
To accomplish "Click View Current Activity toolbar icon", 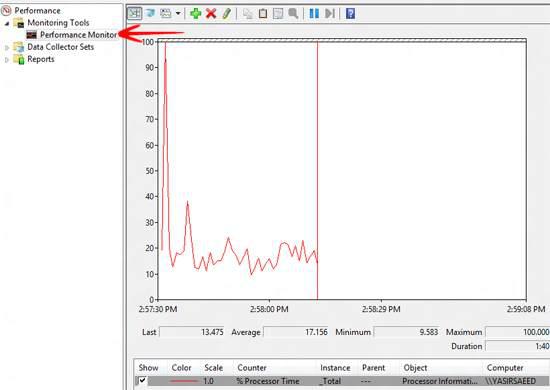I will click(x=134, y=13).
